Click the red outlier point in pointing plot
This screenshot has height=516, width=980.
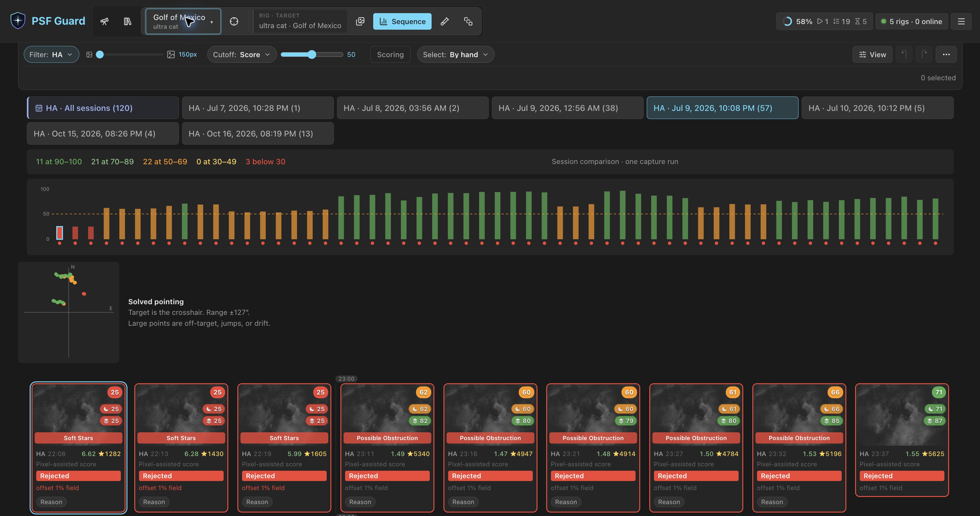(x=84, y=294)
